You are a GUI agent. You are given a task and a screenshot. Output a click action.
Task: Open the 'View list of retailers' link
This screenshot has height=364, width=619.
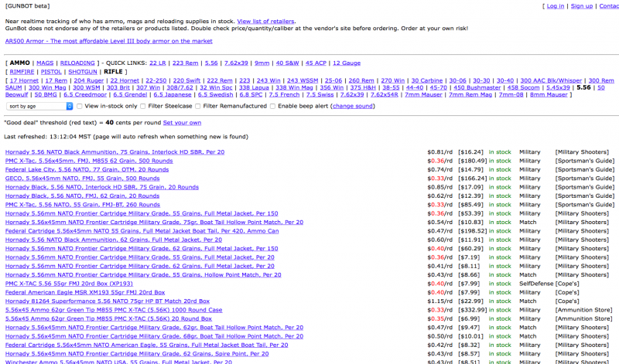(265, 20)
